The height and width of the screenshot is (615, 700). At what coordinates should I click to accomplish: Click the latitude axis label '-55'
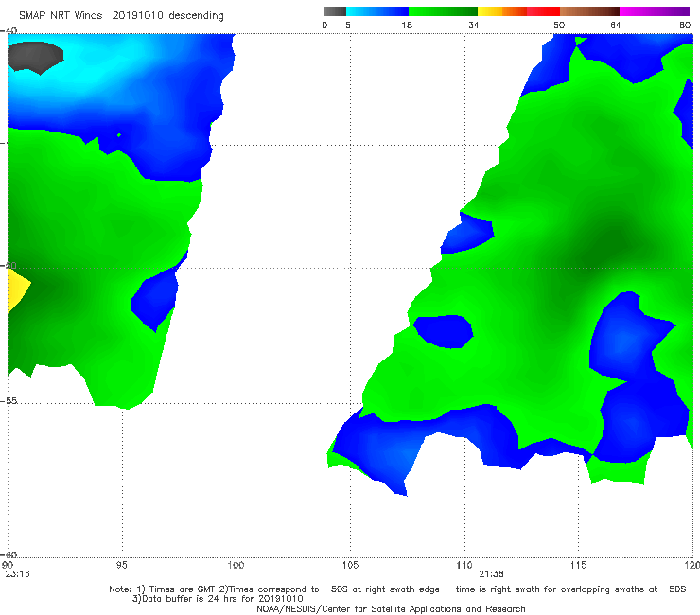tap(9, 401)
